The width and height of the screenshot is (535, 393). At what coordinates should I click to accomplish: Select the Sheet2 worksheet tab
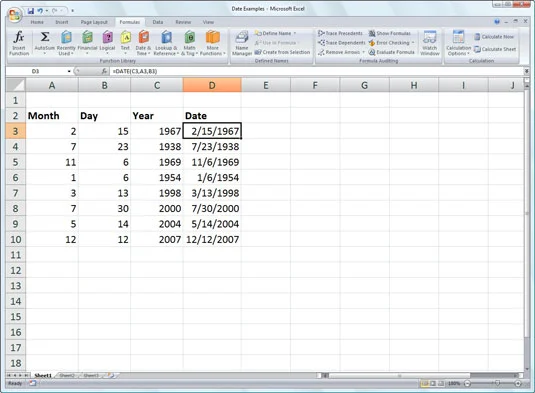tap(67, 376)
